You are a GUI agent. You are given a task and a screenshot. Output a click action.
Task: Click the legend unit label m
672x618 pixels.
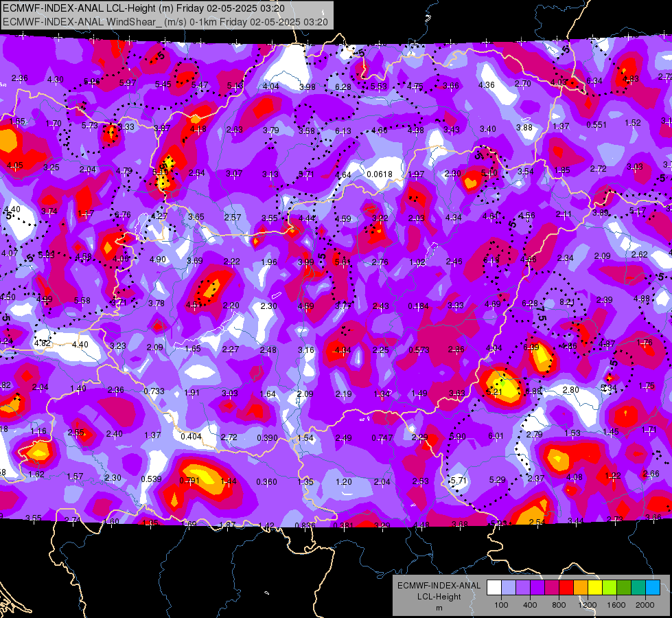point(439,608)
